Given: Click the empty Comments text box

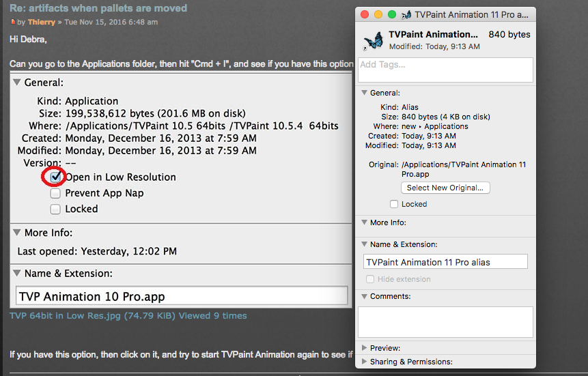Looking at the screenshot, I should point(445,322).
